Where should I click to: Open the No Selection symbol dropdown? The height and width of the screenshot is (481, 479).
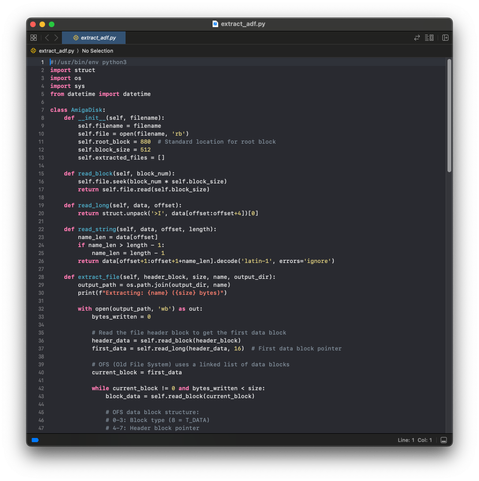click(x=97, y=51)
